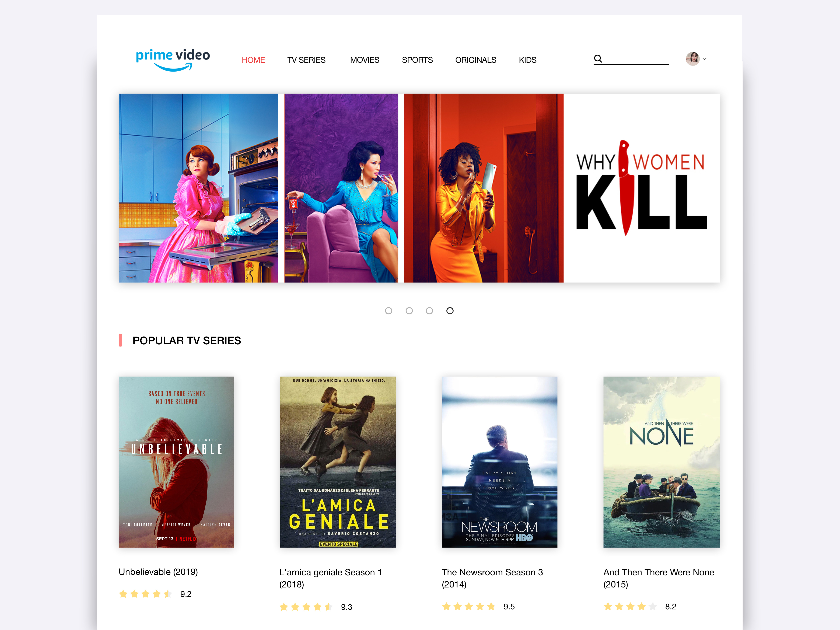The image size is (840, 630).
Task: Open the L'amica geniale poster
Action: click(338, 462)
